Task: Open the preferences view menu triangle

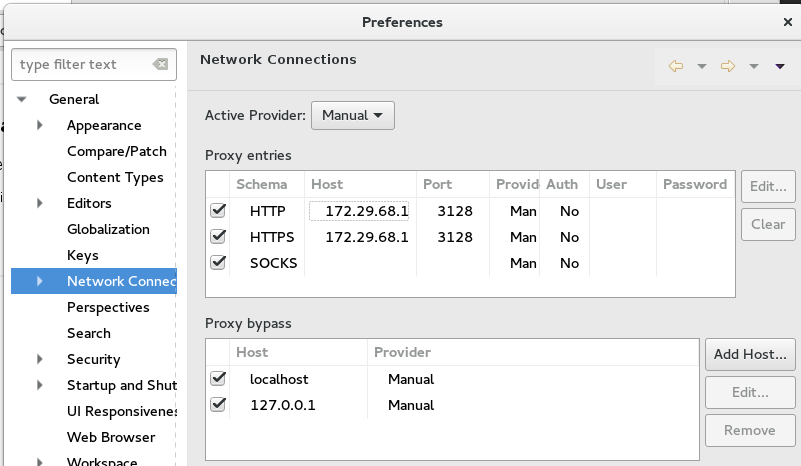Action: [780, 66]
